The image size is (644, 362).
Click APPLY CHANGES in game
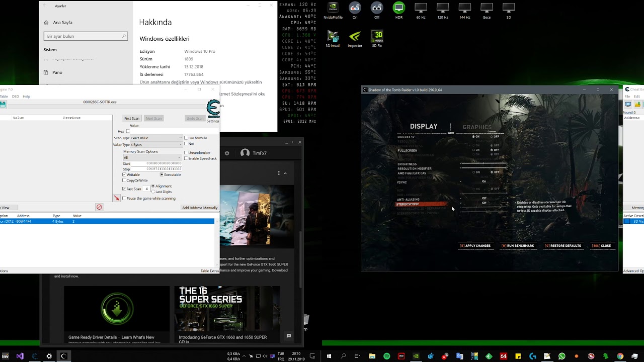point(475,246)
